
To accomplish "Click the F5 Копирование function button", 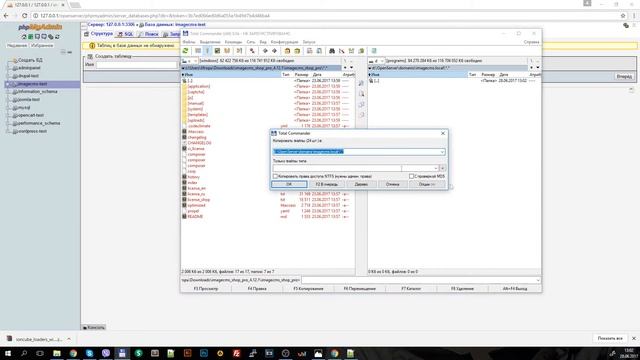I will coord(308,289).
